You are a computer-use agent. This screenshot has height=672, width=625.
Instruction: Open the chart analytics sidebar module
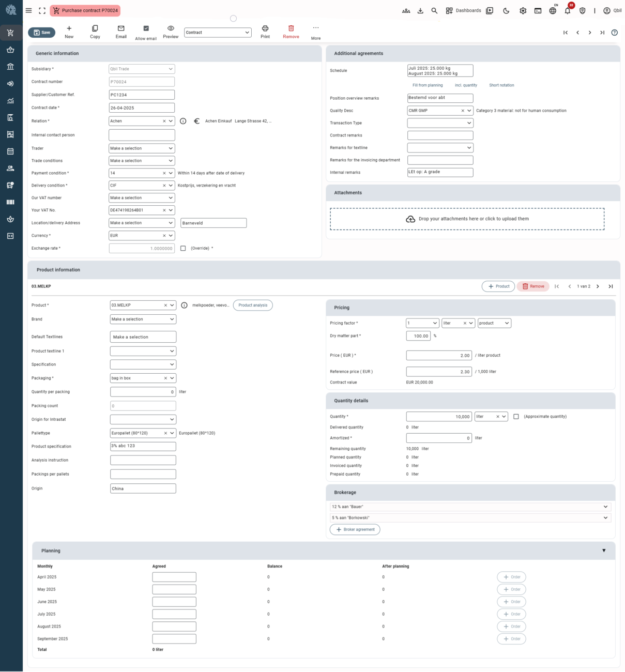tap(10, 101)
